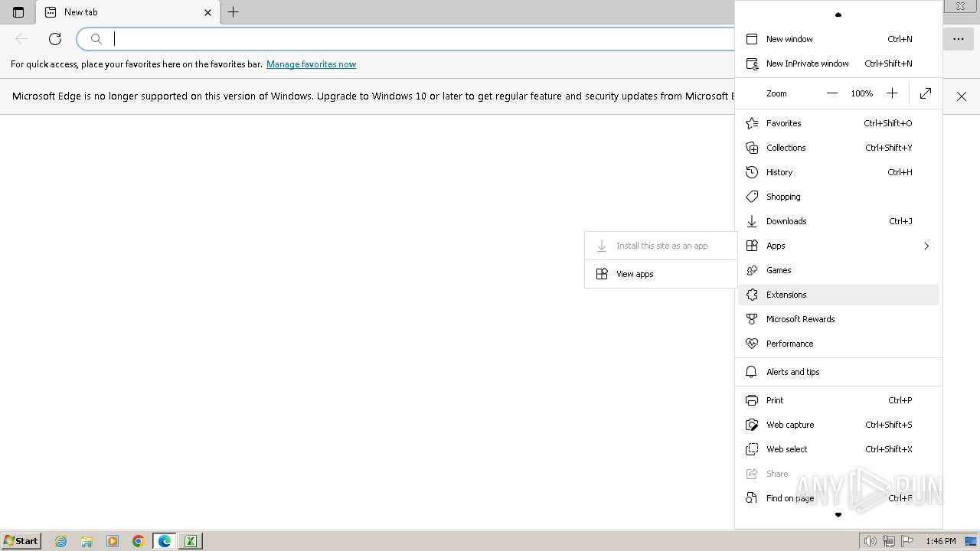The image size is (980, 551).
Task: Select Print from the menu
Action: [838, 400]
